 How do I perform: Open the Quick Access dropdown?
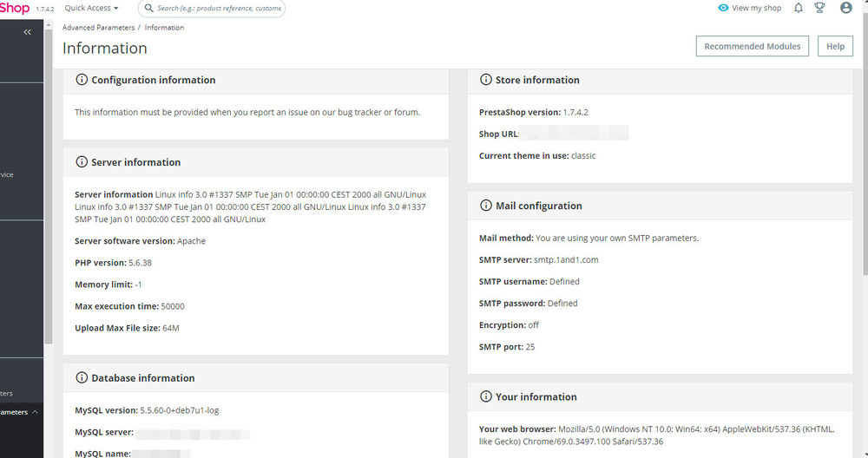(x=91, y=8)
